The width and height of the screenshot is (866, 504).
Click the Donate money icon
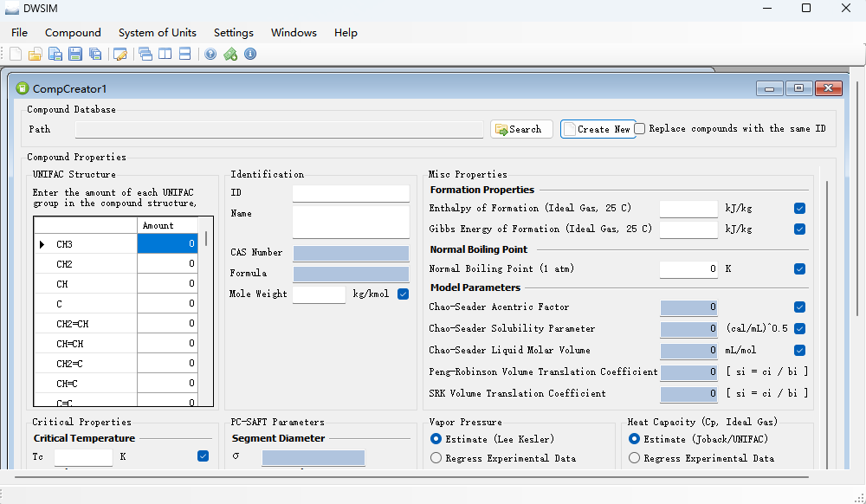click(230, 54)
